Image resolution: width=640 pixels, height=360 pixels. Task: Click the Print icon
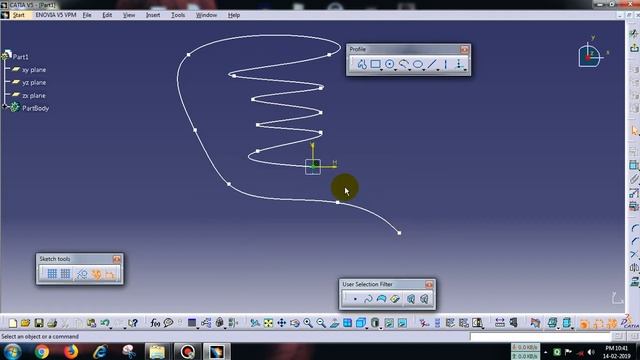pyautogui.click(x=52, y=323)
